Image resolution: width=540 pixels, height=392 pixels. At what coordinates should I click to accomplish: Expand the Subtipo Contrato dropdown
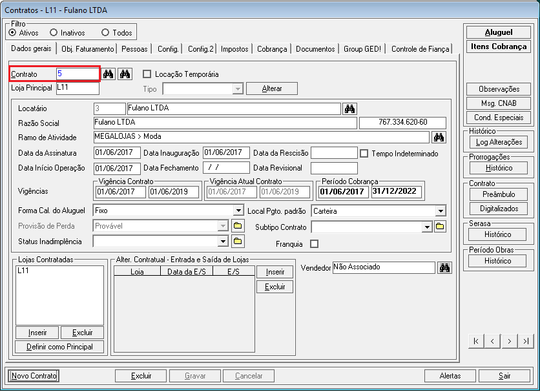pyautogui.click(x=427, y=227)
